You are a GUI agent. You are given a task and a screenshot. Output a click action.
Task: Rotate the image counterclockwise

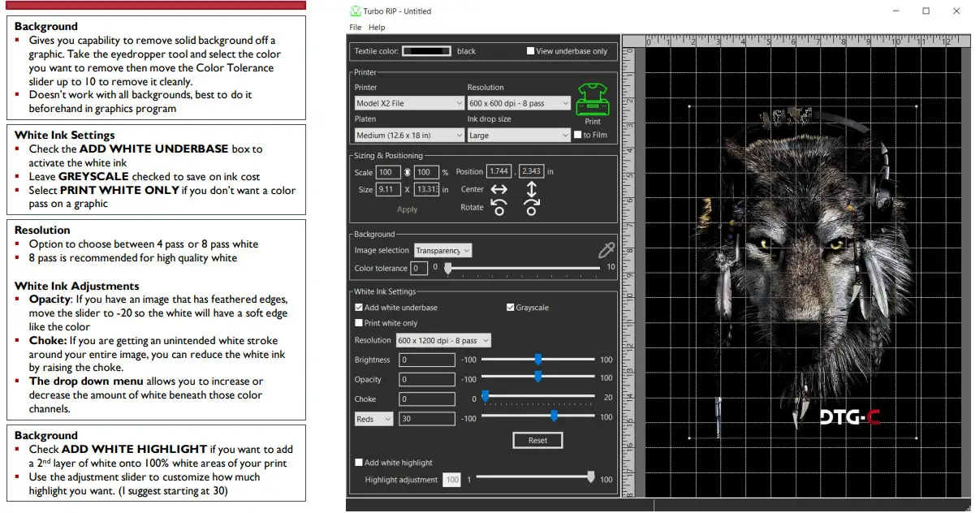499,208
